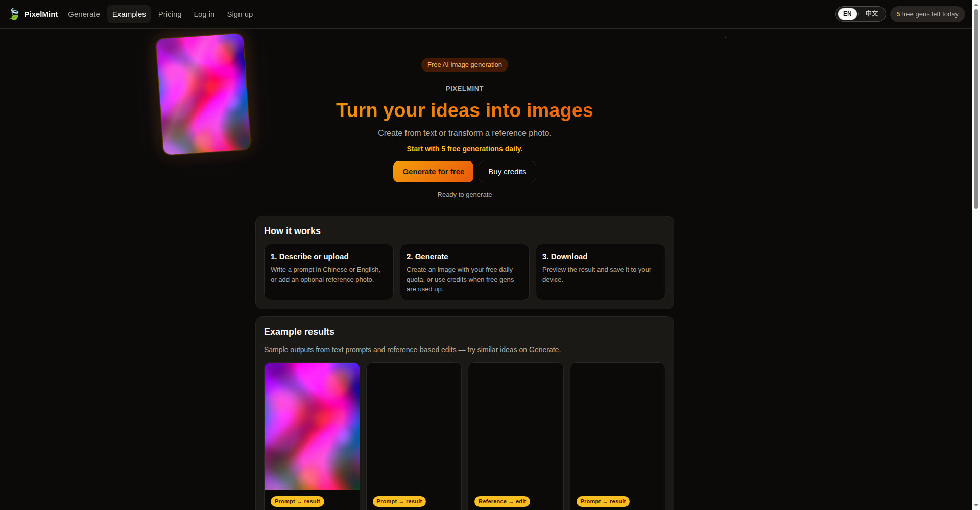
Task: Click the Start with 5 free generations daily text
Action: point(465,149)
